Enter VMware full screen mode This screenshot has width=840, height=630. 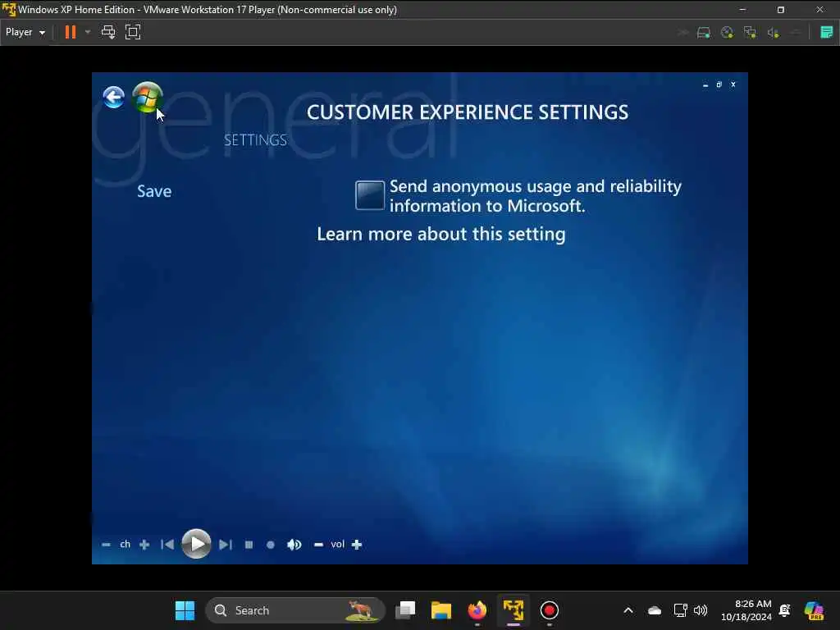(x=133, y=32)
